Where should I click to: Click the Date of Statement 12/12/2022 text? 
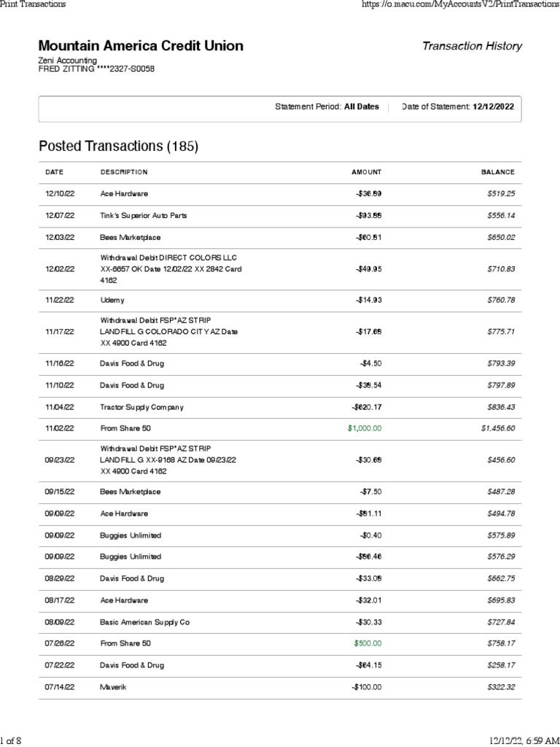(457, 107)
